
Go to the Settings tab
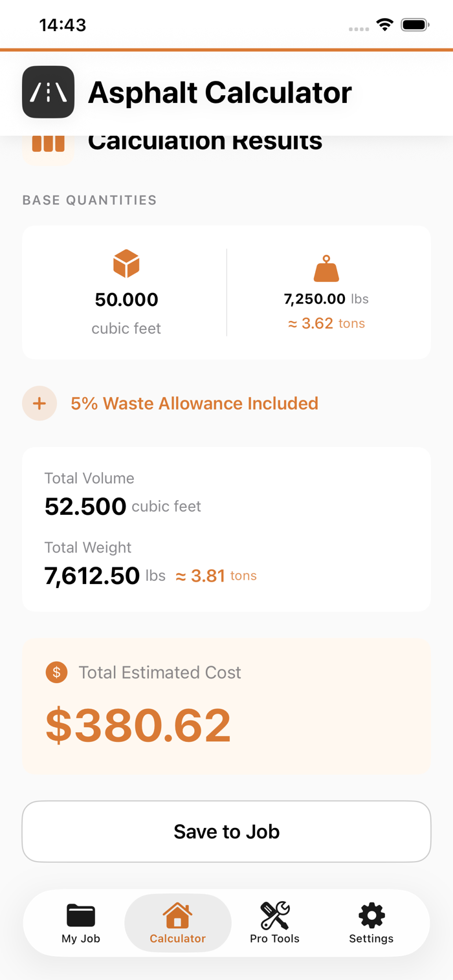tap(371, 923)
